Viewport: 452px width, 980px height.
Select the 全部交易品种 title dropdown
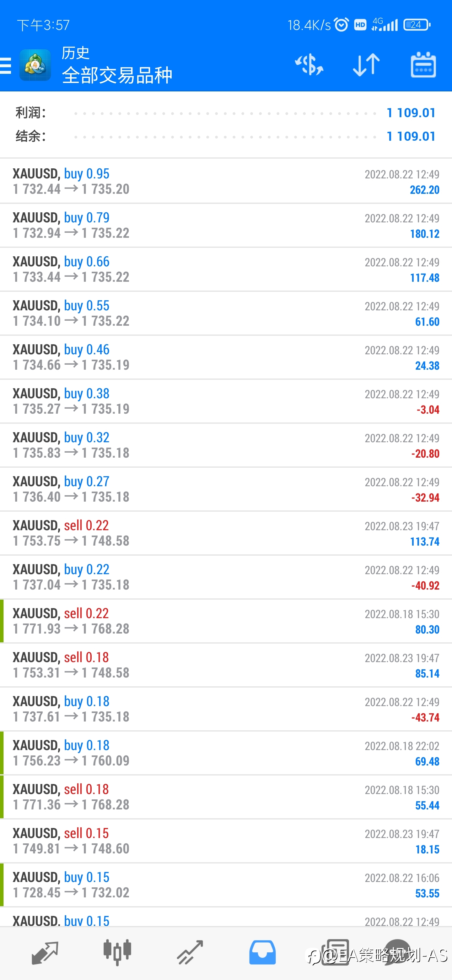(x=117, y=75)
